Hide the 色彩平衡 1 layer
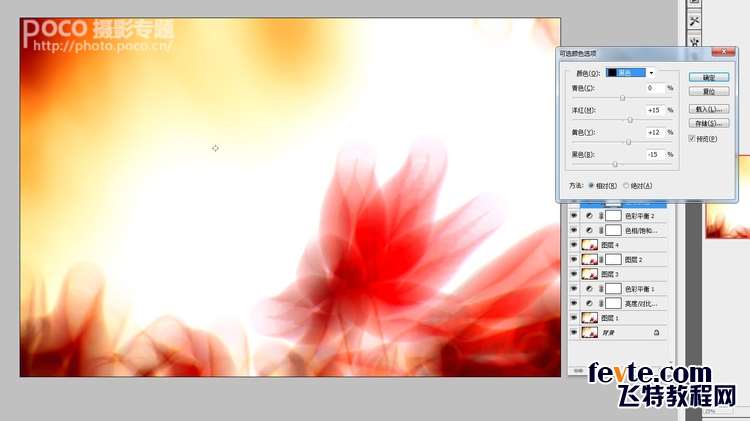750x421 pixels. click(x=574, y=289)
